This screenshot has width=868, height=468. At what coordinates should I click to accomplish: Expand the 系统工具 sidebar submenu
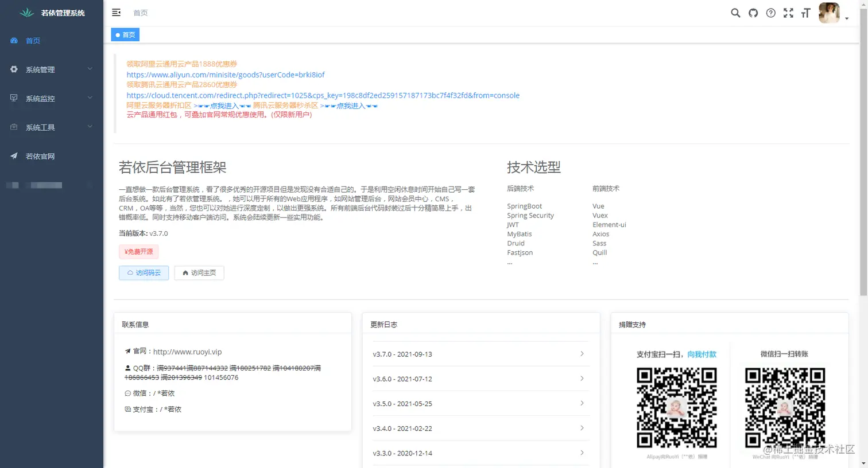point(52,127)
